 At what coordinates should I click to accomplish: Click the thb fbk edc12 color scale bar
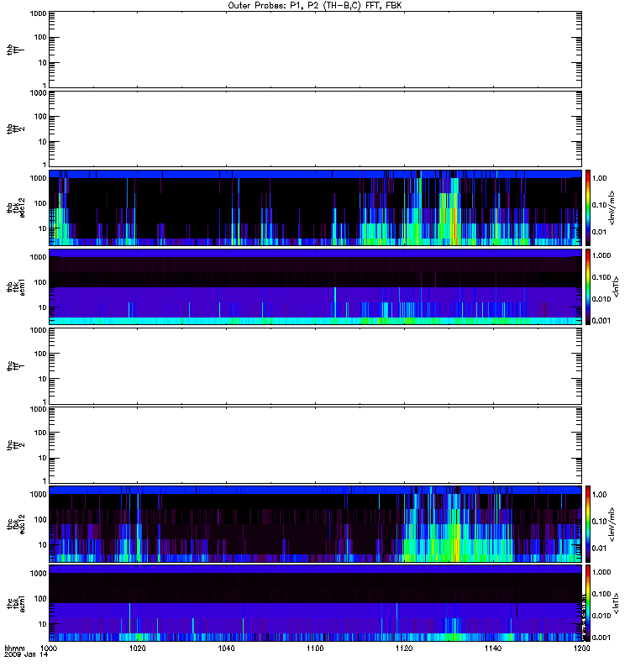tap(588, 207)
